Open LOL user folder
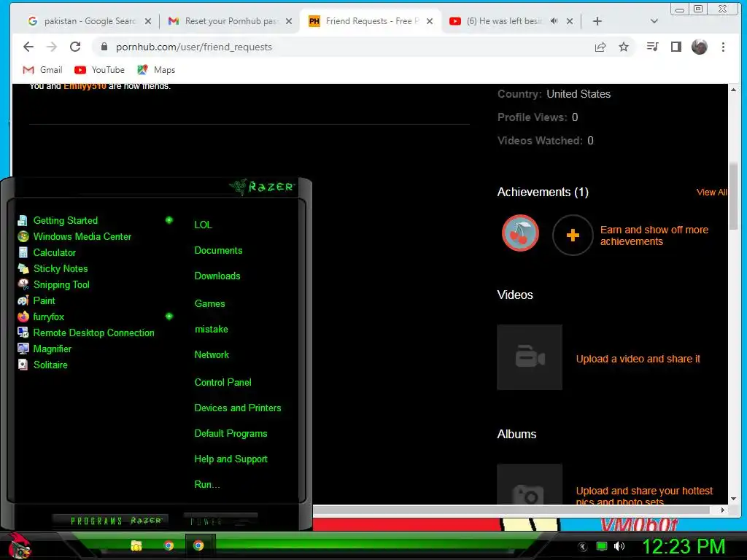The image size is (747, 560). 203,225
